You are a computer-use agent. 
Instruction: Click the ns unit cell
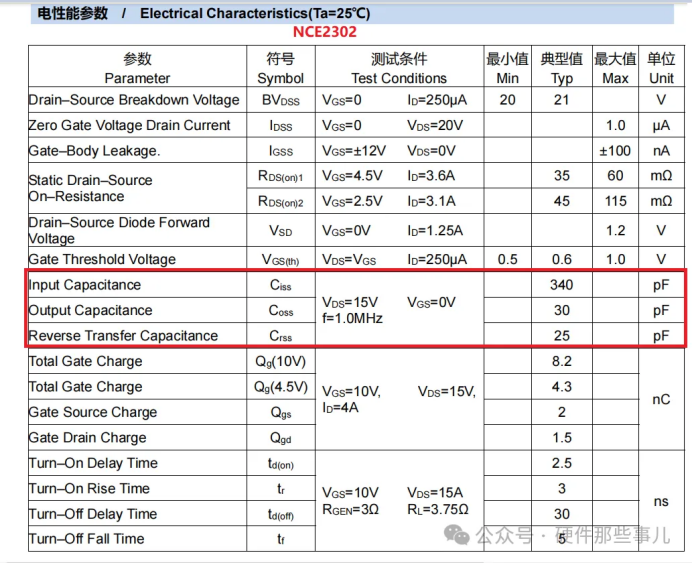(661, 502)
